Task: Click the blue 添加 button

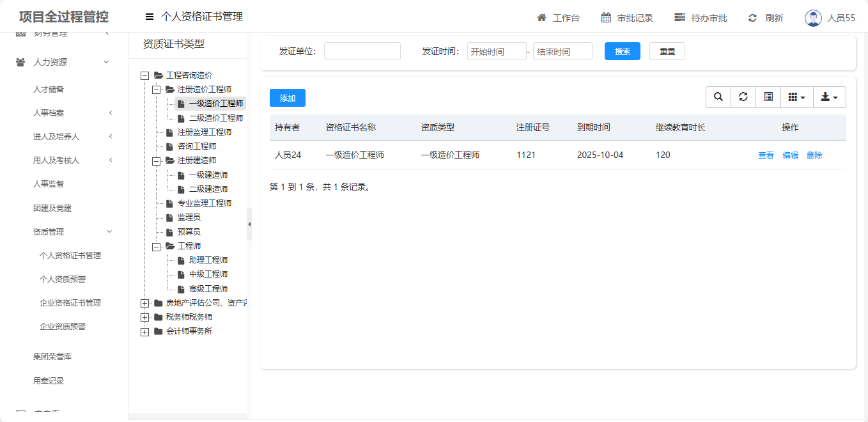Action: click(288, 98)
